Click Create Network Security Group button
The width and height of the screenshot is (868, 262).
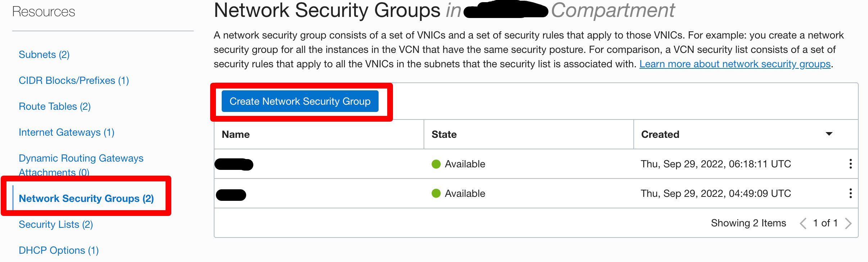pos(300,101)
